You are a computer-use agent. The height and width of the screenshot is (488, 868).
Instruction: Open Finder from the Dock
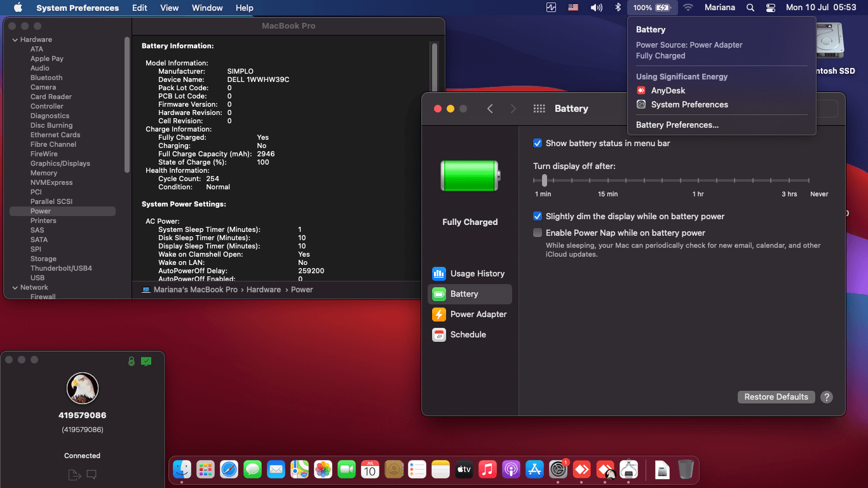tap(182, 470)
